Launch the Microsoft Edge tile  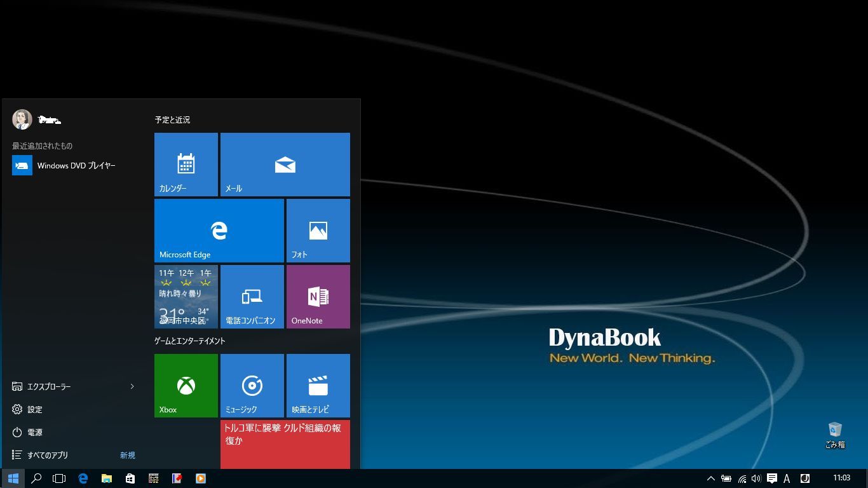tap(219, 230)
